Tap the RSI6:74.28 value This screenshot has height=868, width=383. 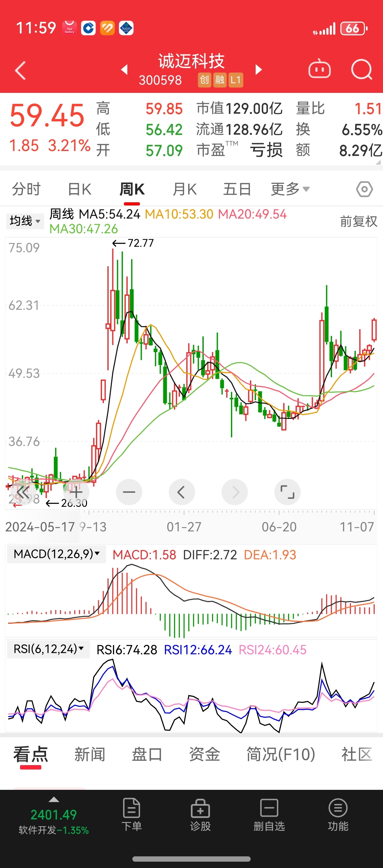click(x=127, y=650)
